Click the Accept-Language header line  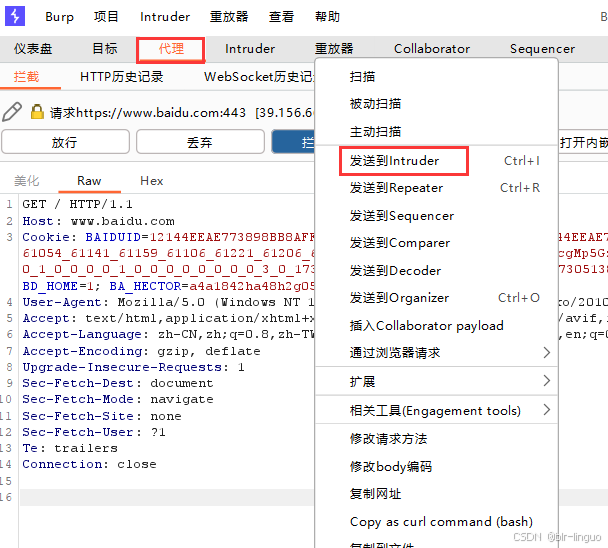point(168,334)
